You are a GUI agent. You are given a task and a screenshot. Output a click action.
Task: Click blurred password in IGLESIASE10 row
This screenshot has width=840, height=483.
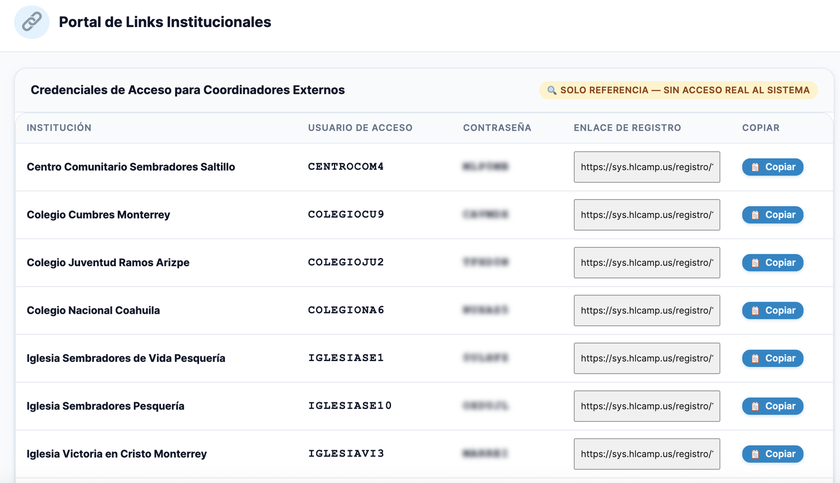[485, 405]
